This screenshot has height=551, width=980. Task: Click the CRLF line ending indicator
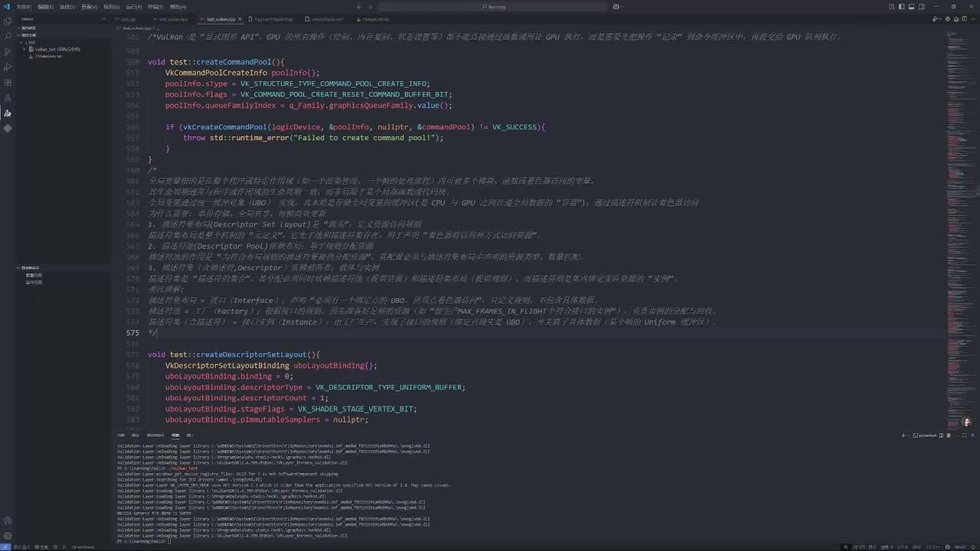coord(916,546)
